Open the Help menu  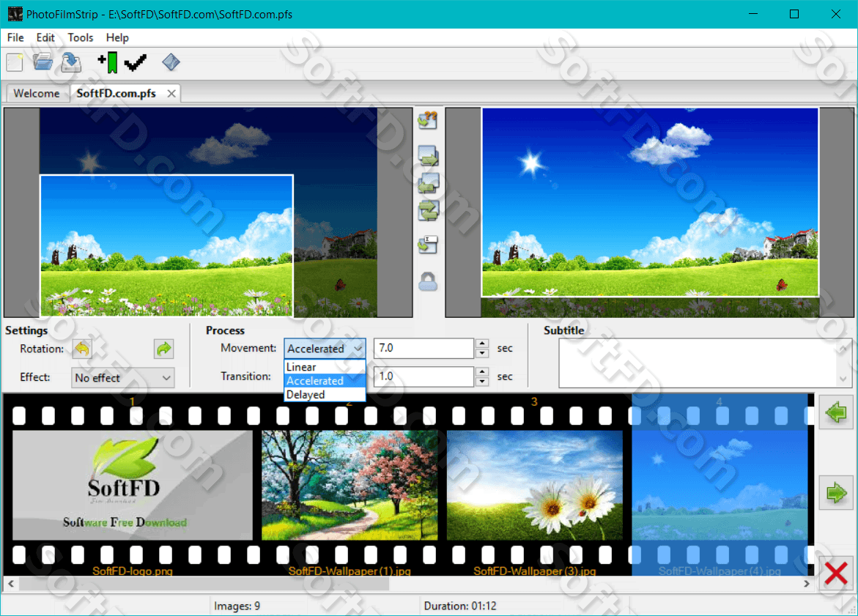117,38
